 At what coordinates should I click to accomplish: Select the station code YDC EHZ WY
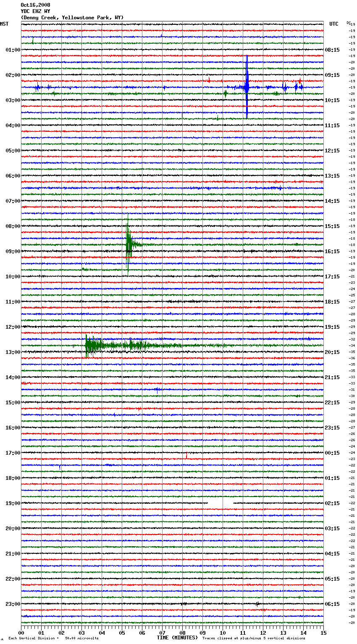click(35, 11)
